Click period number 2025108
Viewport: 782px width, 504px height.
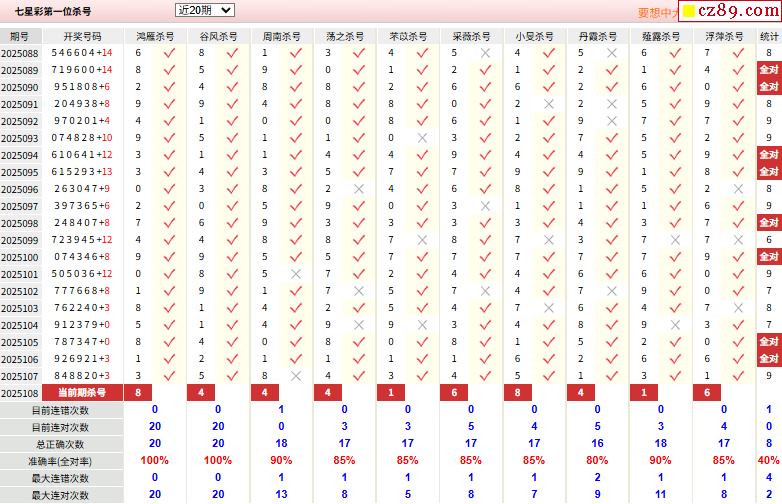(x=19, y=393)
